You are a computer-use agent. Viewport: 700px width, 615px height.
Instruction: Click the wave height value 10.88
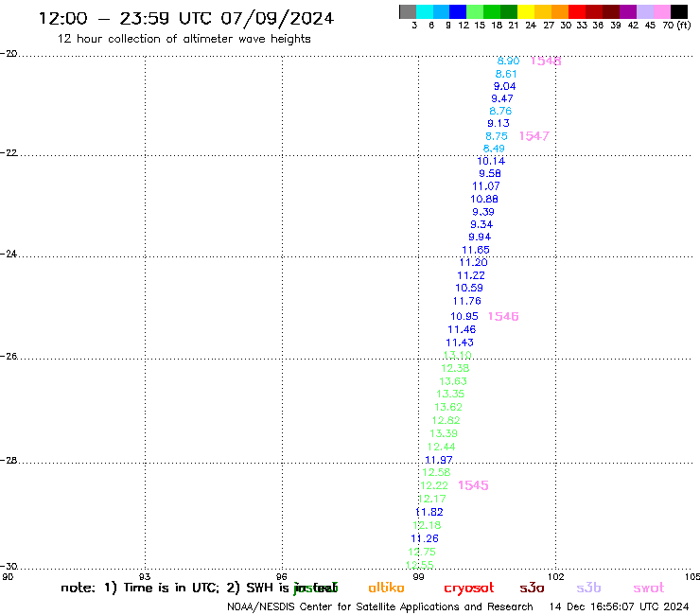484,199
